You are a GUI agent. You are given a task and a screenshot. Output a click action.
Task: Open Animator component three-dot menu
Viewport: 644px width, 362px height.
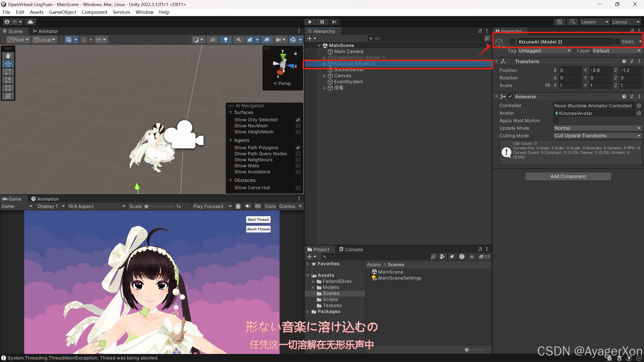(x=639, y=97)
